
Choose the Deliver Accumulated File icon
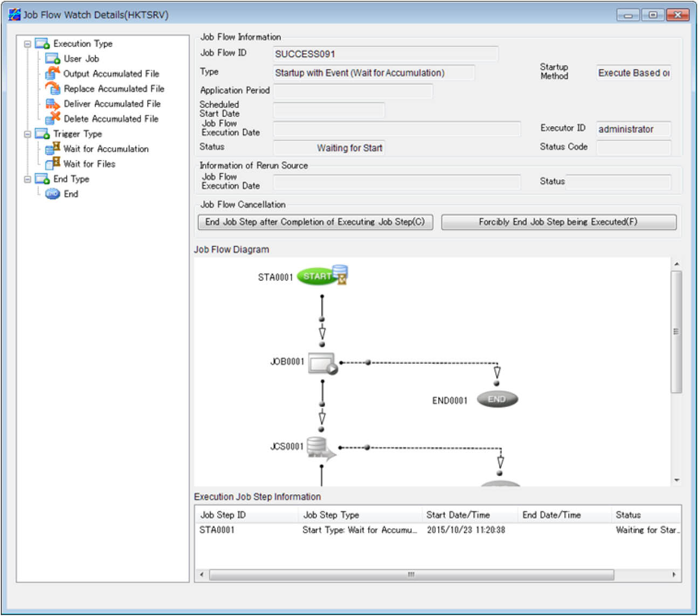pyautogui.click(x=52, y=103)
